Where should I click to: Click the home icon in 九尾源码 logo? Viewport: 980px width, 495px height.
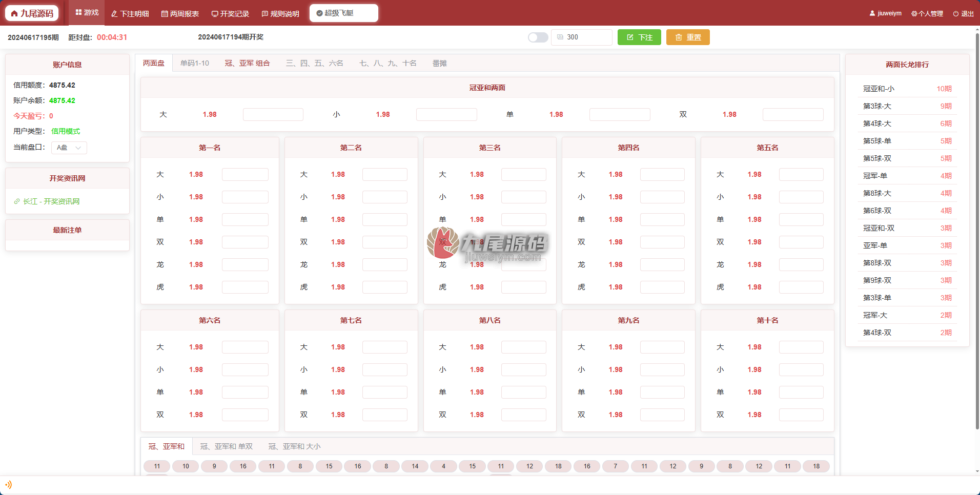pyautogui.click(x=14, y=13)
